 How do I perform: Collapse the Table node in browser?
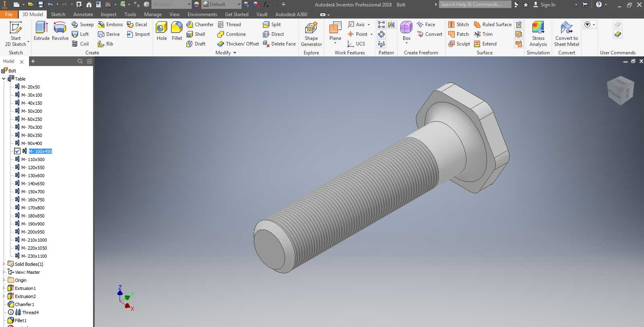point(4,79)
